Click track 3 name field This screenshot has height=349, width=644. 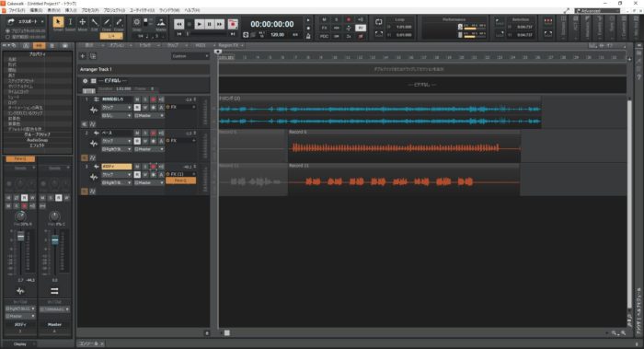[117, 167]
